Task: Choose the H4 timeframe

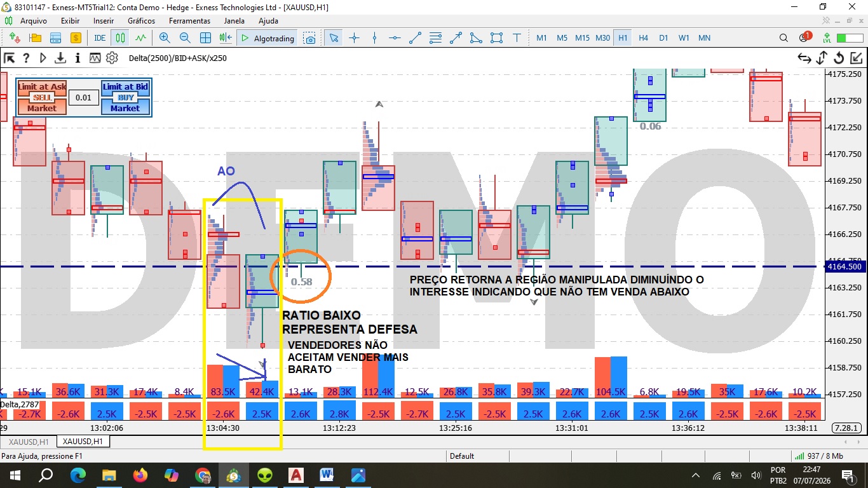Action: click(x=643, y=38)
